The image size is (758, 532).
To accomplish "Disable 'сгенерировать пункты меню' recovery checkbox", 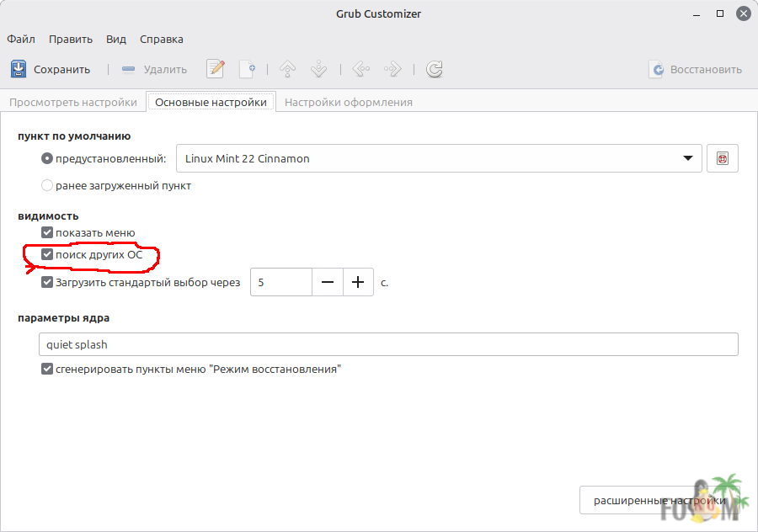I will 47,369.
